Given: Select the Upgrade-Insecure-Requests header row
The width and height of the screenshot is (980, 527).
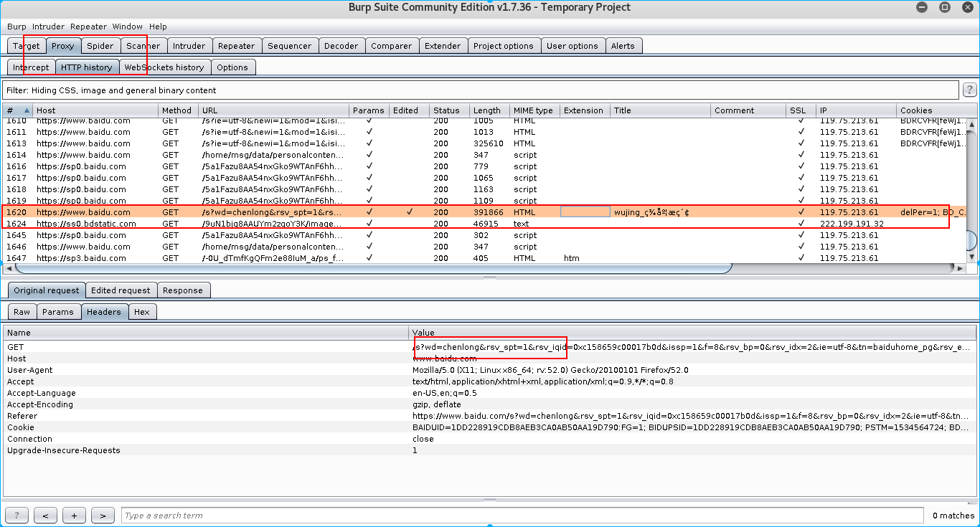Looking at the screenshot, I should pos(489,450).
